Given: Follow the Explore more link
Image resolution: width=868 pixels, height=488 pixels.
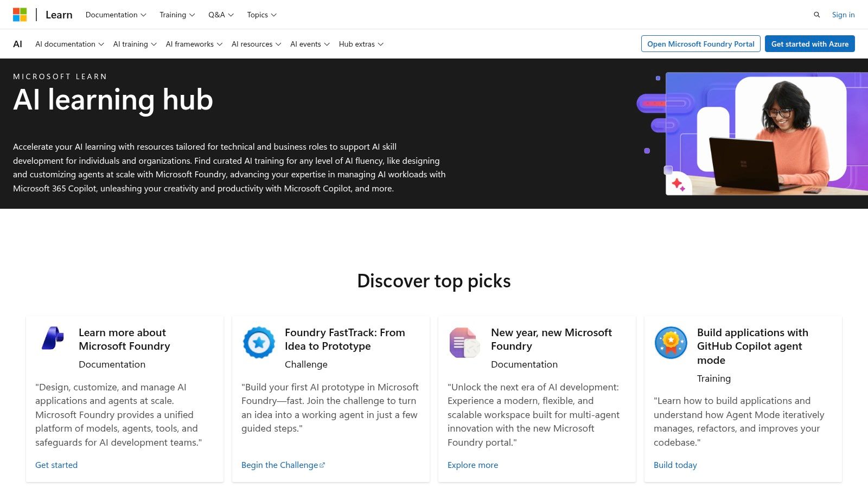Looking at the screenshot, I should pyautogui.click(x=473, y=465).
